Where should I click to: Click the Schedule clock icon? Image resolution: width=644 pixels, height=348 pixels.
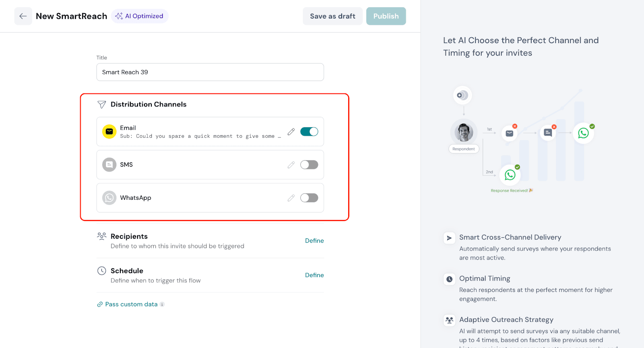click(102, 271)
